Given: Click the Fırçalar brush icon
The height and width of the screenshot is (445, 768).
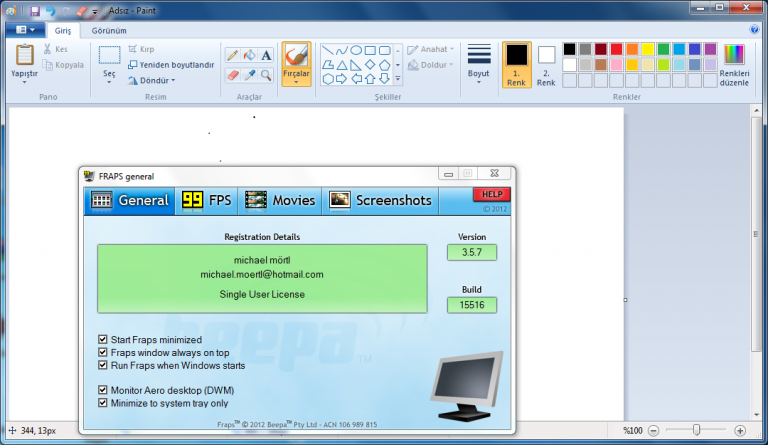Looking at the screenshot, I should [x=296, y=55].
